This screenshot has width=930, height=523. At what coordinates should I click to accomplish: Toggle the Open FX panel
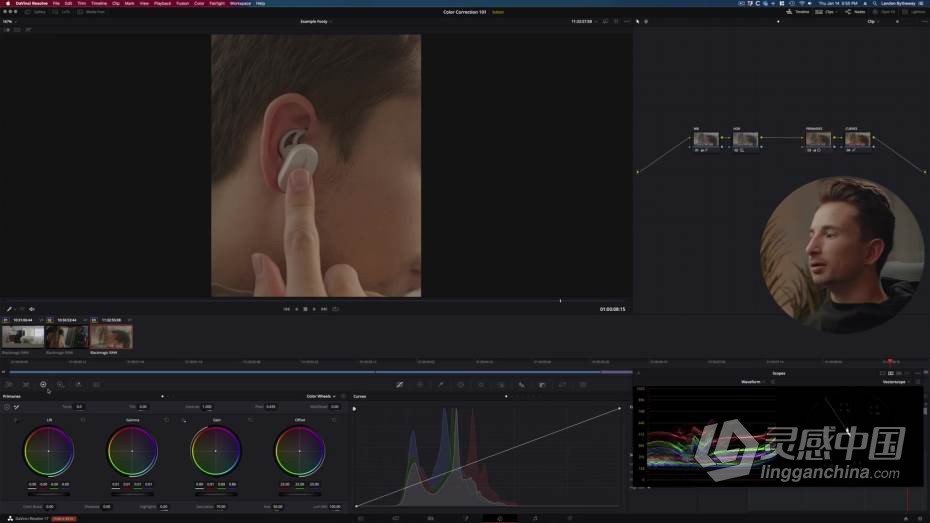click(884, 12)
